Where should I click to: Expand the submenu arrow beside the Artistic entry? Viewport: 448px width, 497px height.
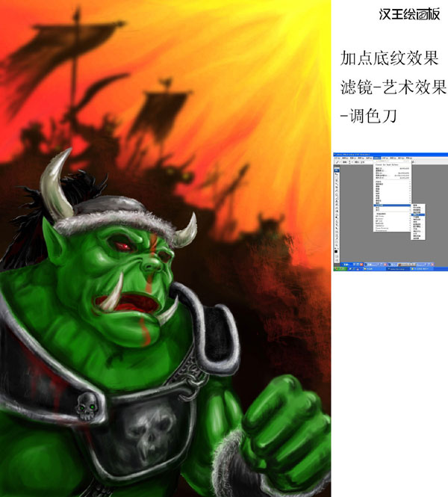(x=410, y=205)
